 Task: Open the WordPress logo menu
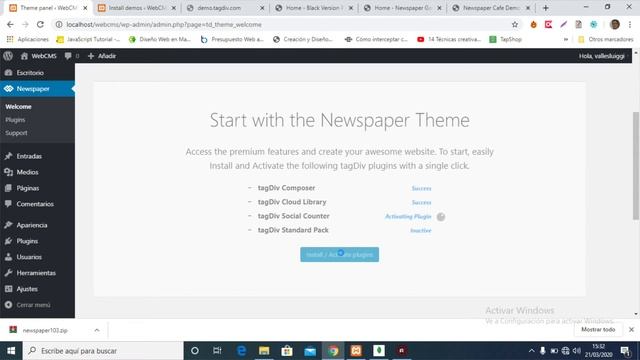click(x=8, y=56)
